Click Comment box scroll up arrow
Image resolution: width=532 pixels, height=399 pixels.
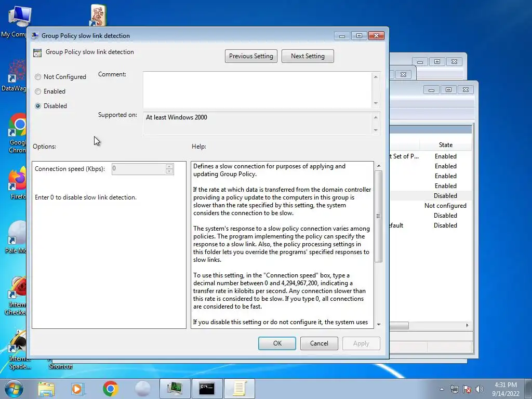click(376, 77)
